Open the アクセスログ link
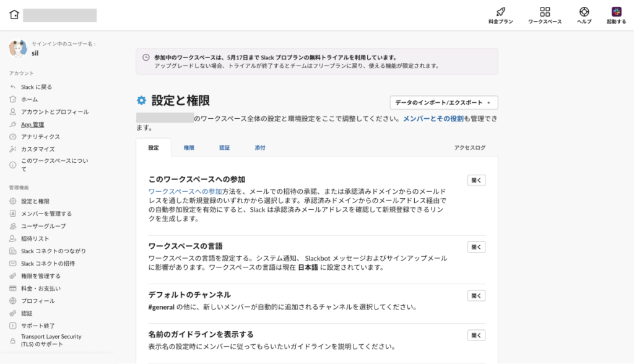This screenshot has height=364, width=634. click(x=470, y=148)
